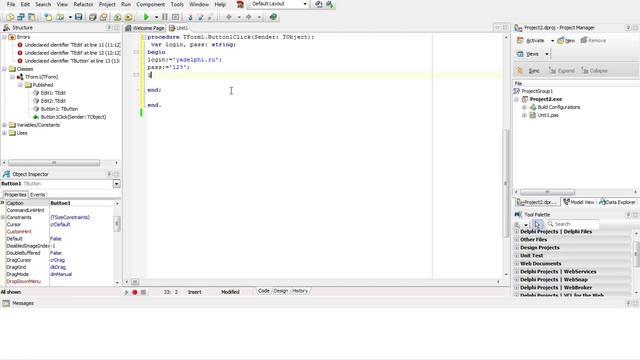
Task: Click the Expand button in Project Manager
Action: coord(562,71)
